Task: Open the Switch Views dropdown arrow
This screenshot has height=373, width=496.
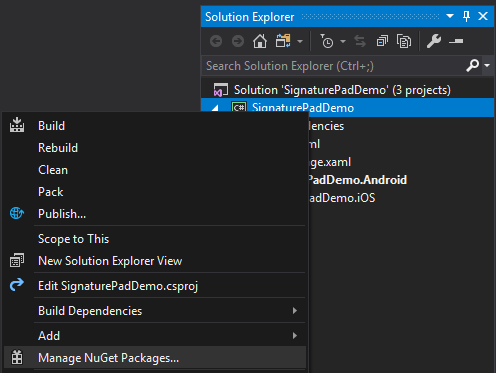Action: coord(300,42)
